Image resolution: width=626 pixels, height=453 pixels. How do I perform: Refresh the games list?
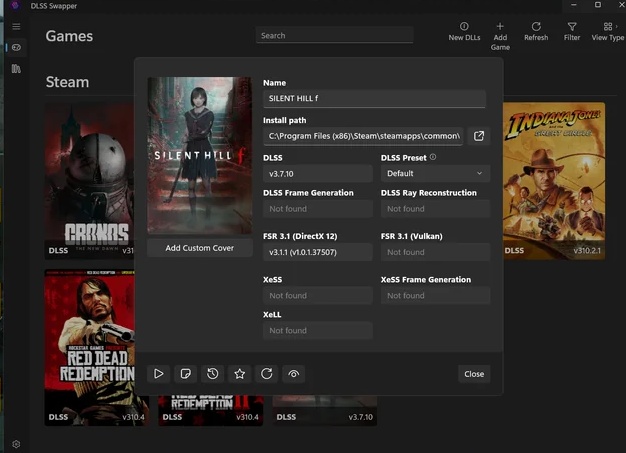click(536, 32)
